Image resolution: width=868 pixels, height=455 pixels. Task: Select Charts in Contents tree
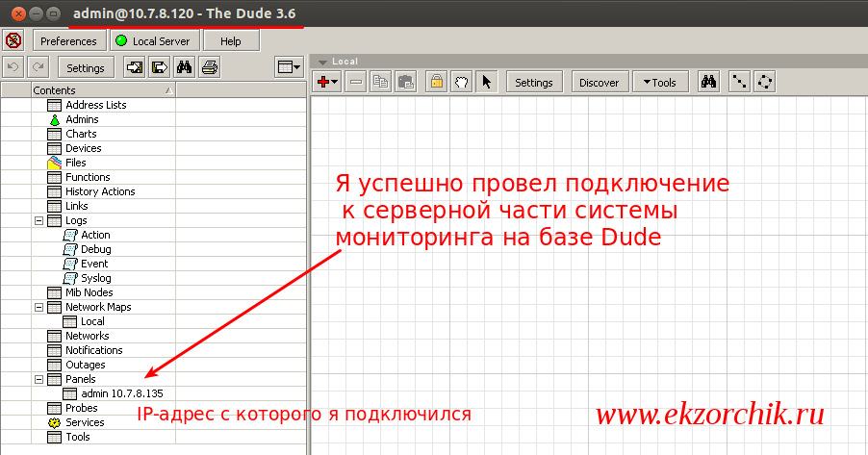(x=81, y=134)
